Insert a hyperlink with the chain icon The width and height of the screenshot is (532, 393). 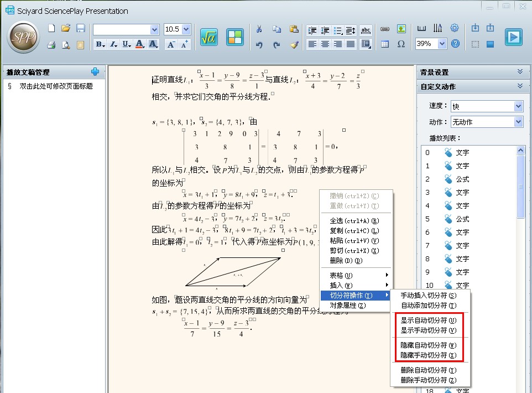(385, 29)
